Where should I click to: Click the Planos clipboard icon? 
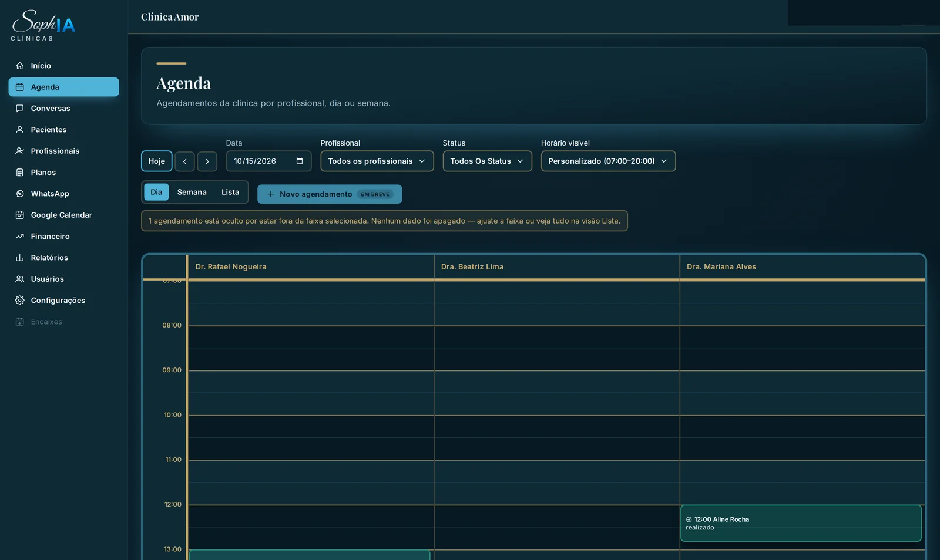[20, 173]
